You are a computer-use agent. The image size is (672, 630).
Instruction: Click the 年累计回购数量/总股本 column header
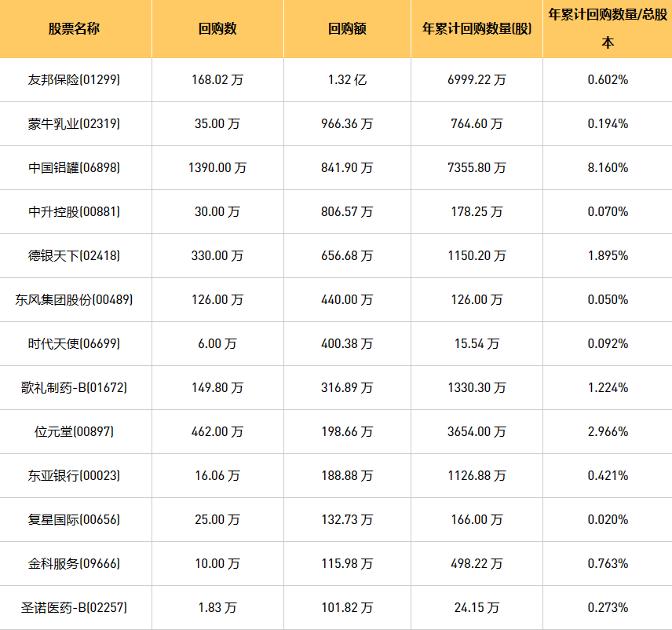pyautogui.click(x=608, y=29)
